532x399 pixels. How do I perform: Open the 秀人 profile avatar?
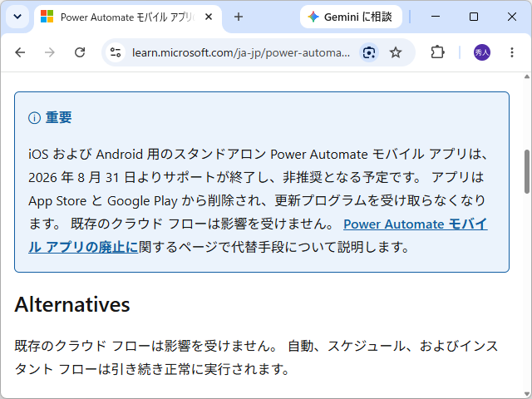(482, 52)
